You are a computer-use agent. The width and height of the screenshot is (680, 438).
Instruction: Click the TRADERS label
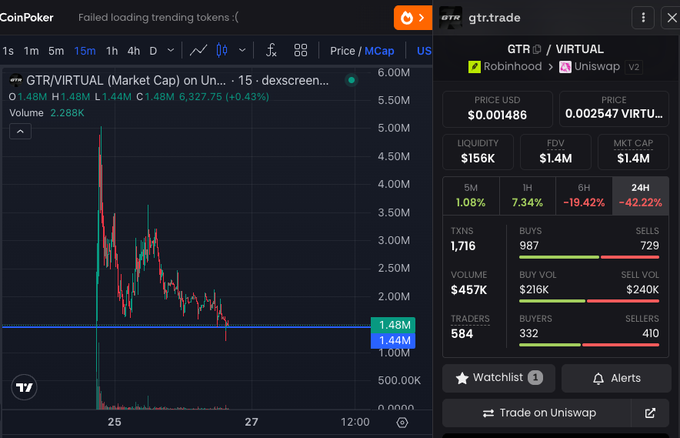470,319
